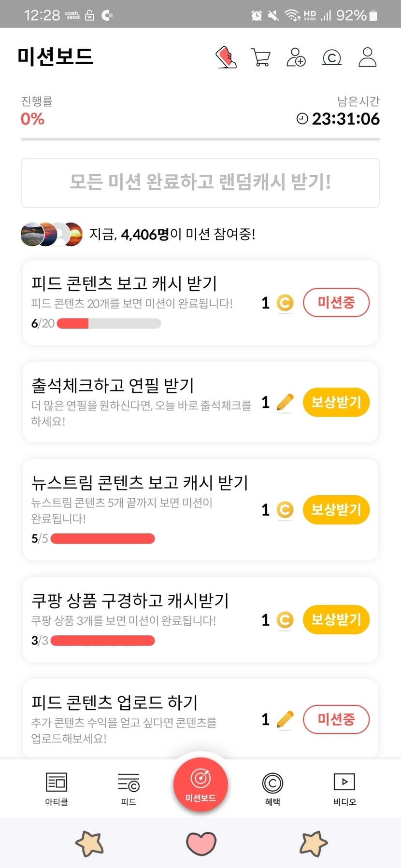Screen dimensions: 401x868
Task: Tap the 6/20 feed mission progress bar
Action: point(109,323)
